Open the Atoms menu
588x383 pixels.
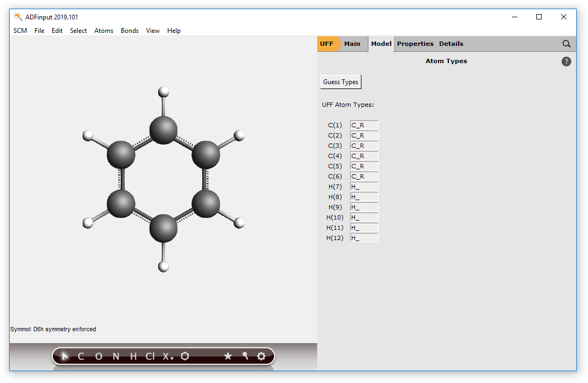pyautogui.click(x=104, y=31)
